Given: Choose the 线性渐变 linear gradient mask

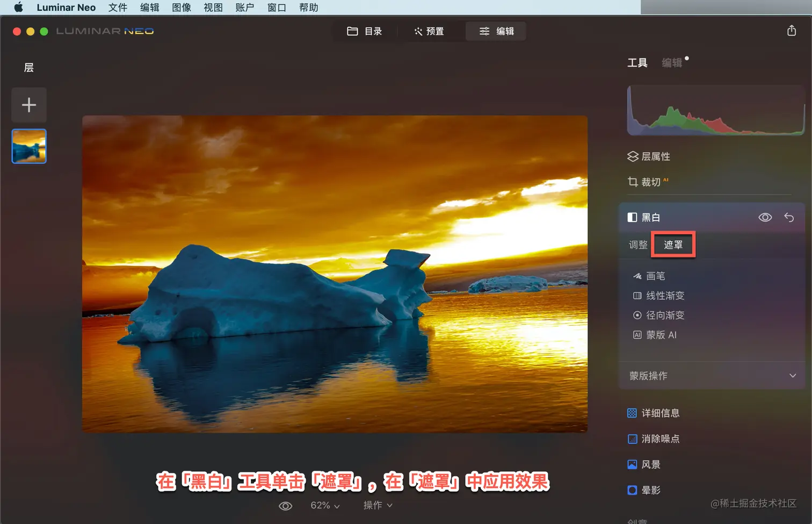Looking at the screenshot, I should (659, 296).
